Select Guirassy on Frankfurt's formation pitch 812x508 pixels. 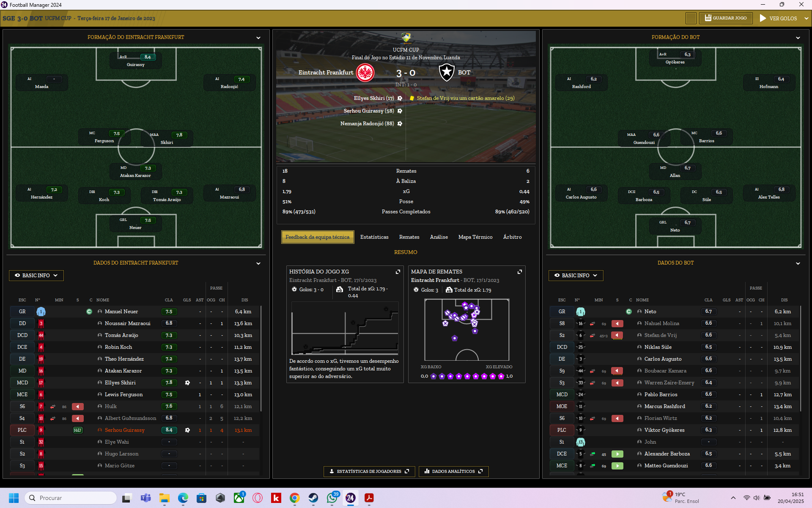coord(136,61)
